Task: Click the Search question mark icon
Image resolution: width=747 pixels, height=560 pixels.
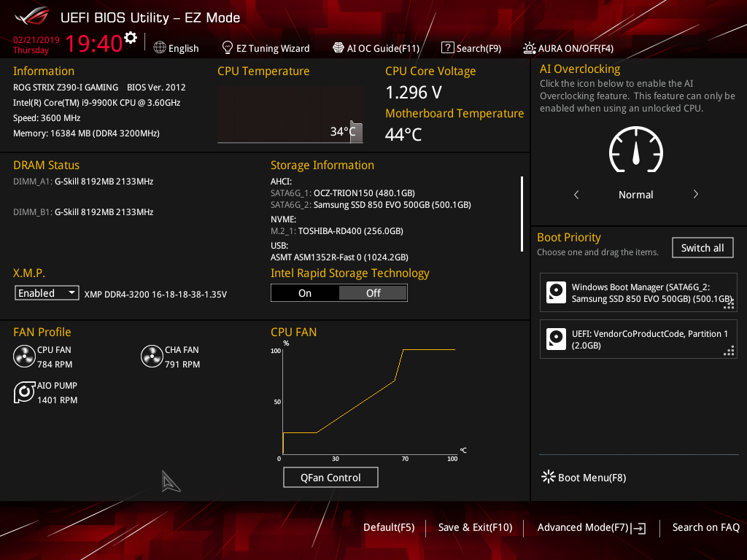Action: [447, 47]
